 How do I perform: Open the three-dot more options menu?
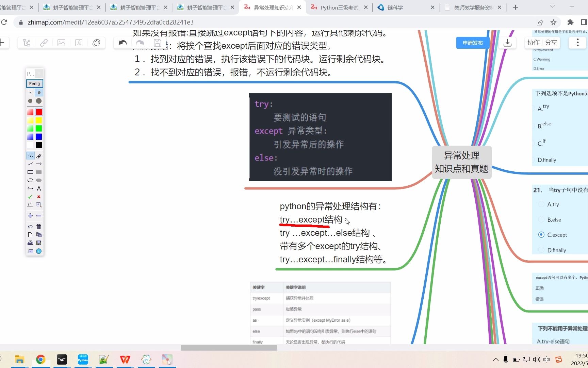[577, 43]
